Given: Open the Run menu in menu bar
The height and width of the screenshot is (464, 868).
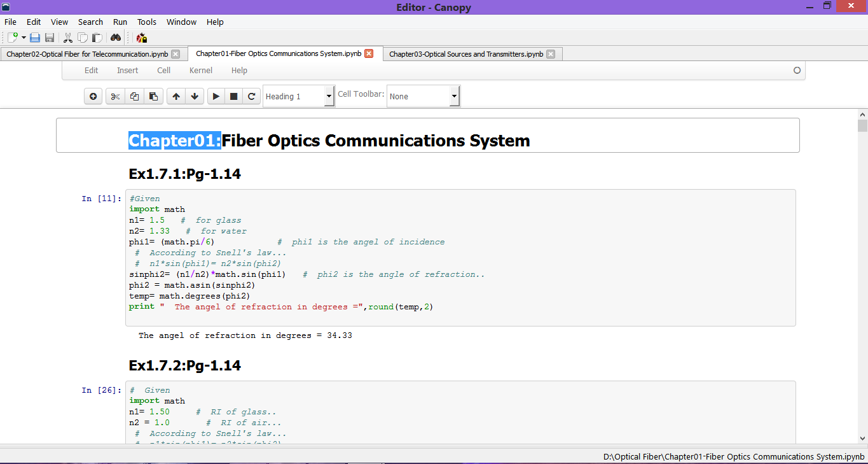Looking at the screenshot, I should click(120, 22).
